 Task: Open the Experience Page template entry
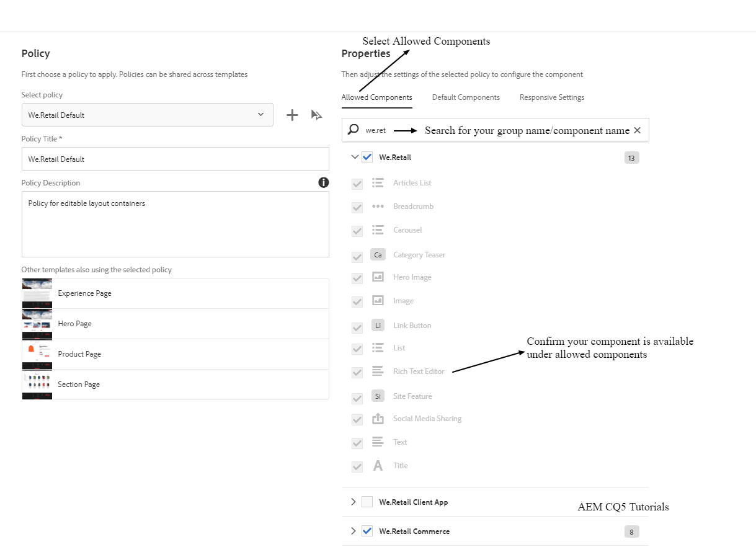pos(176,293)
